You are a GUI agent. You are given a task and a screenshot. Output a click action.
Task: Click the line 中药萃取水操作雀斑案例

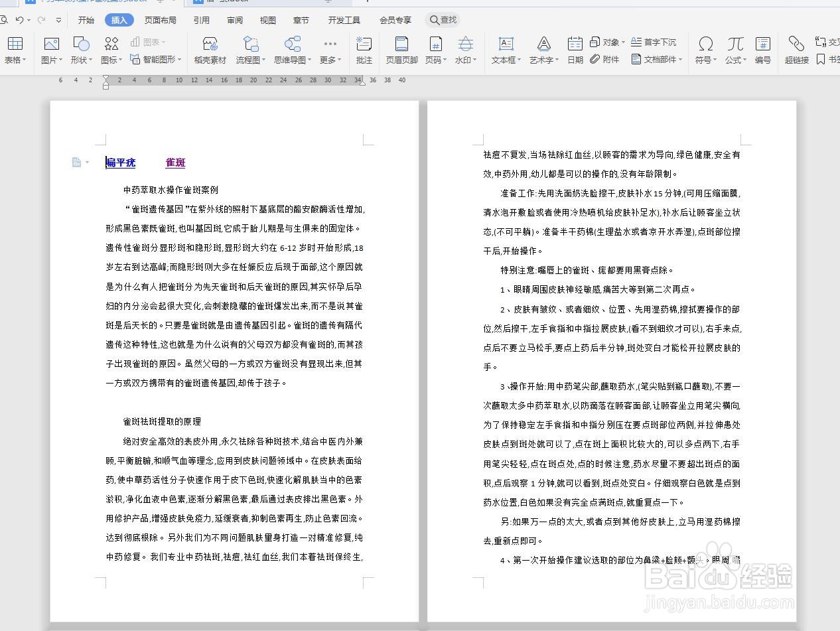coord(171,190)
